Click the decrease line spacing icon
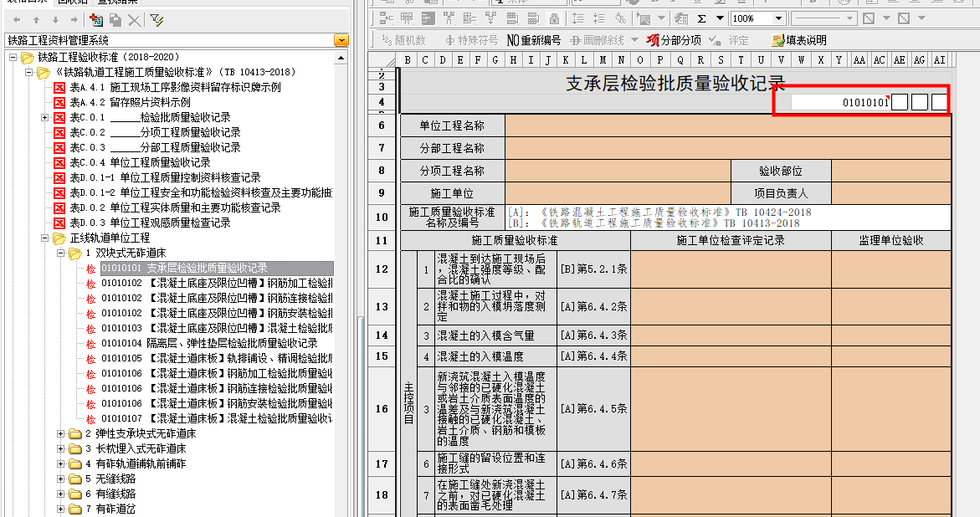This screenshot has width=980, height=517. 598,18
